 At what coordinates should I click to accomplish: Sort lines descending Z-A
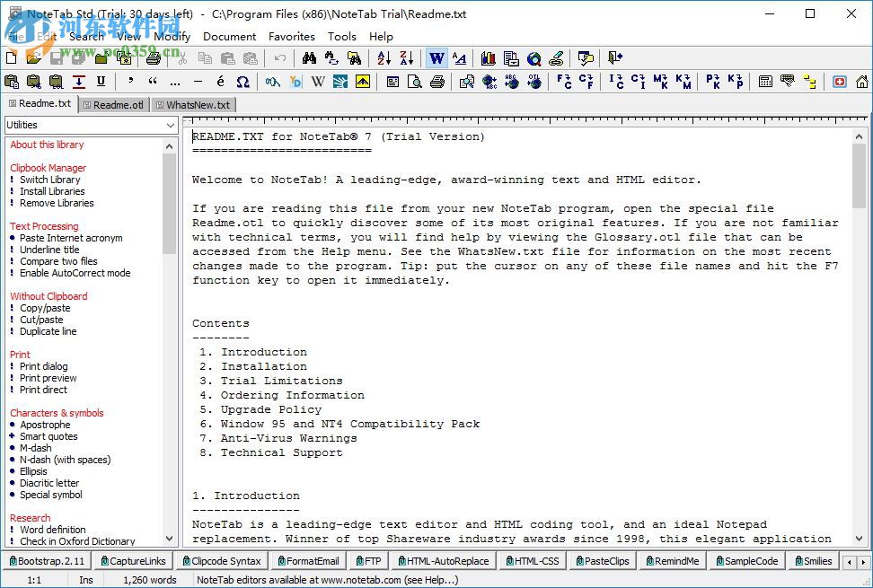pyautogui.click(x=407, y=57)
